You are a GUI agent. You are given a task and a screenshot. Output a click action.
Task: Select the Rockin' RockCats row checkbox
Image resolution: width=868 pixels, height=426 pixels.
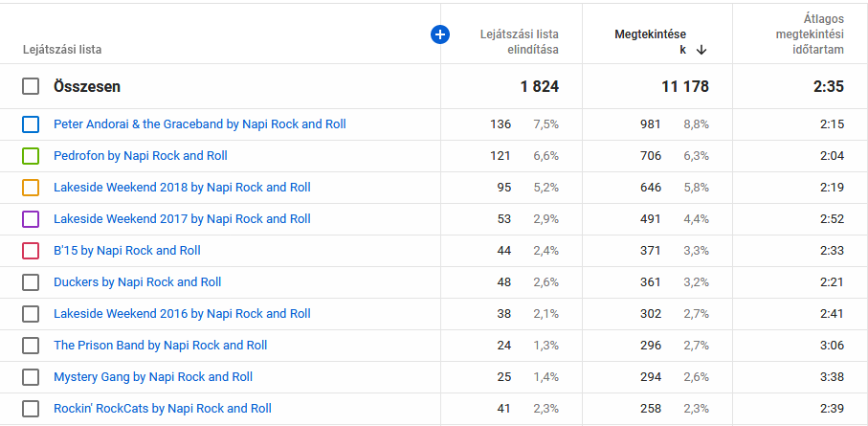[x=31, y=409]
